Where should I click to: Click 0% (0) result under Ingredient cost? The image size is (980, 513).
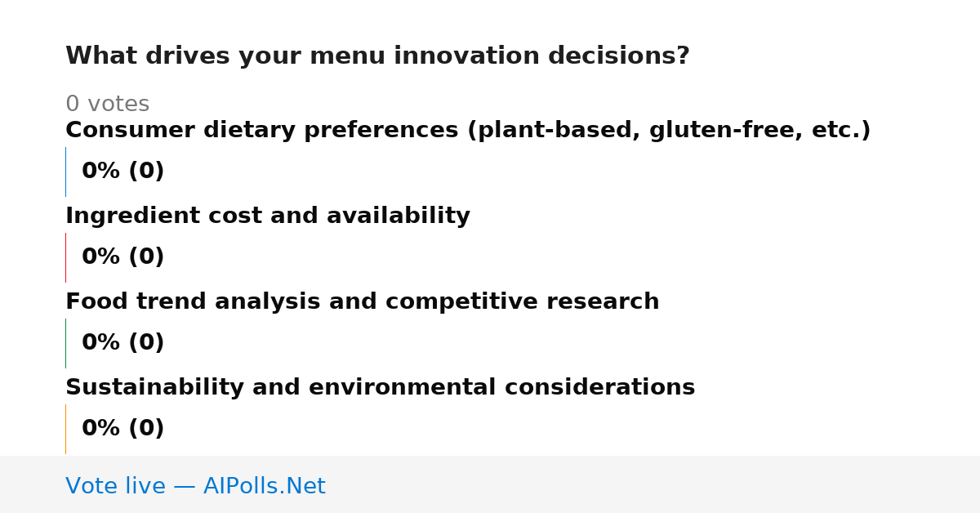tap(122, 257)
